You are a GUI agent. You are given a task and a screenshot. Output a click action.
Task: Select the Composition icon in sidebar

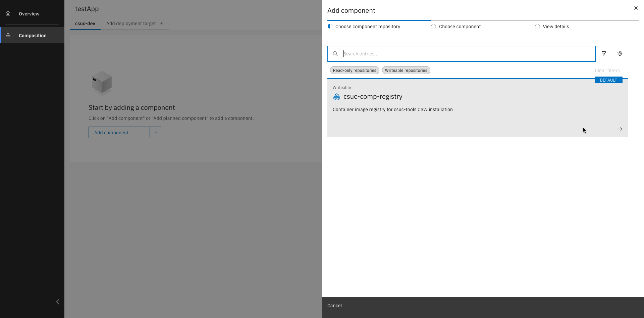8,35
